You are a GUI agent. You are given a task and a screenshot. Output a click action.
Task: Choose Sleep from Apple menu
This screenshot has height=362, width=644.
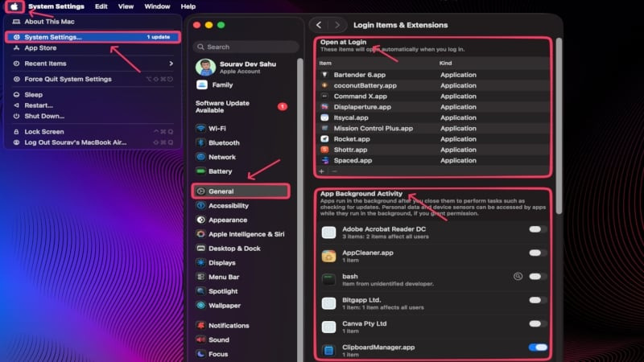[x=93, y=95]
